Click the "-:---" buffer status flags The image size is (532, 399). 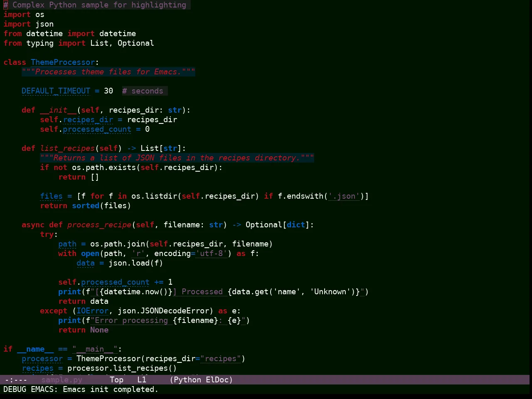(x=16, y=379)
